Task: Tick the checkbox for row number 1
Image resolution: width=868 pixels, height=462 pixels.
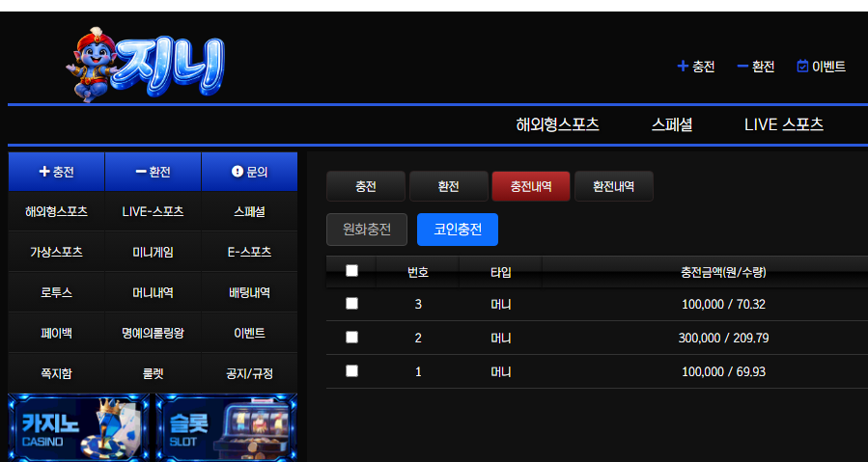Action: [x=351, y=370]
